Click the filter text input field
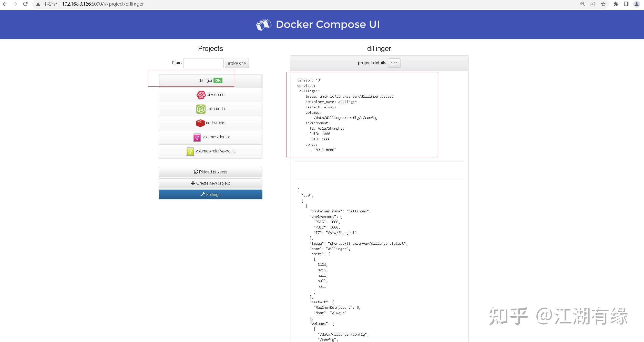 coord(203,63)
